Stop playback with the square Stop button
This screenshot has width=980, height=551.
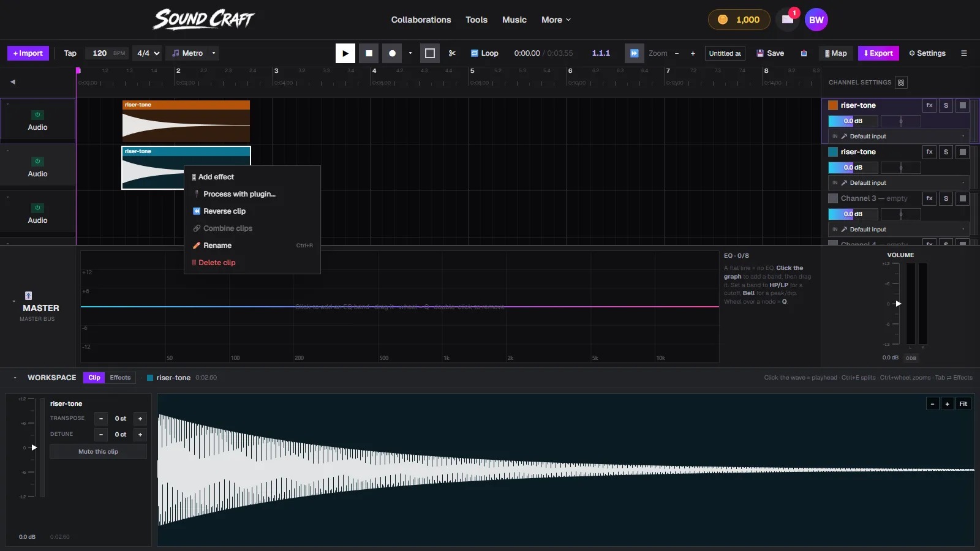coord(369,53)
